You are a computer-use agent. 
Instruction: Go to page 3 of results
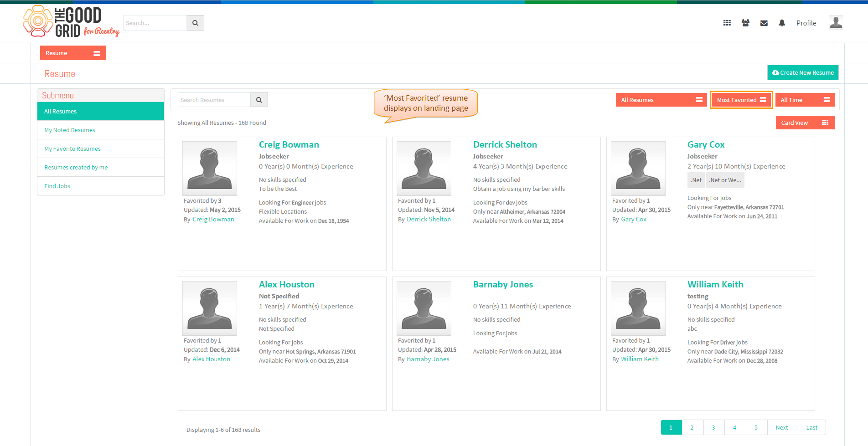(713, 427)
